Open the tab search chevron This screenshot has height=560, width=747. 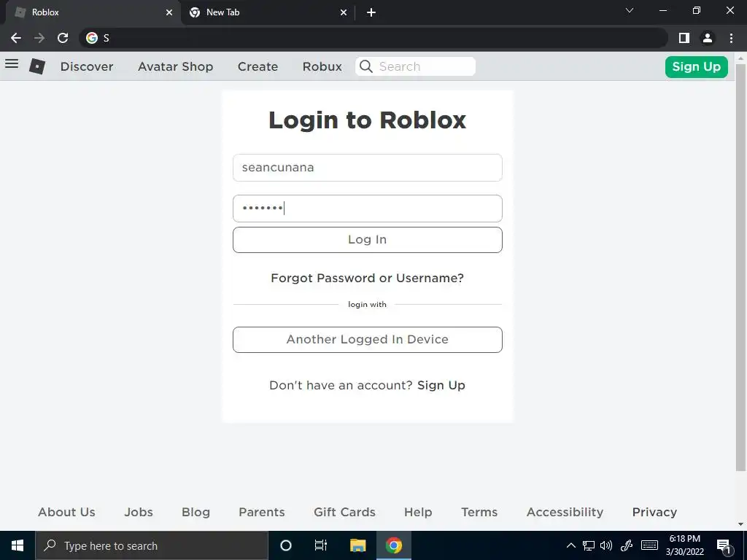(630, 10)
